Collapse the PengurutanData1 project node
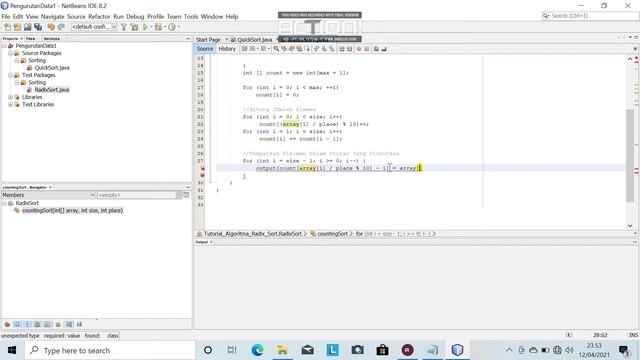 pos(4,46)
